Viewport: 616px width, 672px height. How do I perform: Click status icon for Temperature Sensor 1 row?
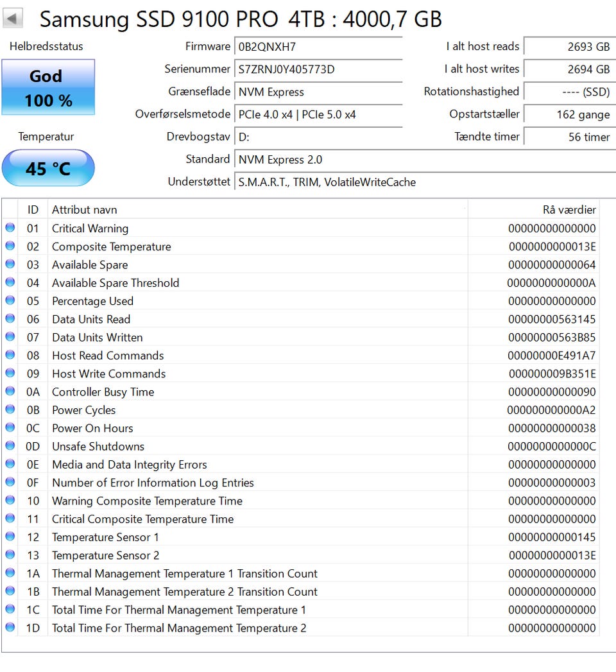click(x=10, y=536)
